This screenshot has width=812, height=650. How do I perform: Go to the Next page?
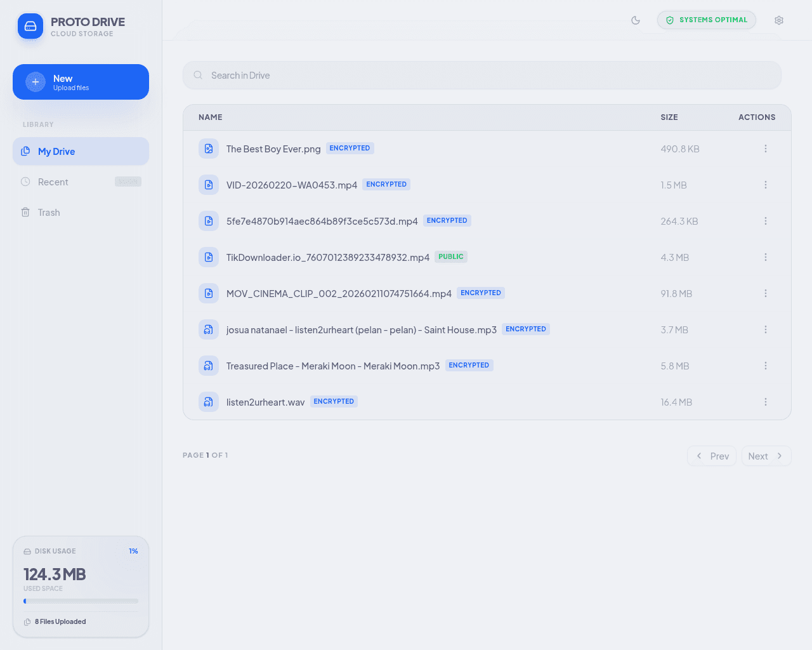766,456
